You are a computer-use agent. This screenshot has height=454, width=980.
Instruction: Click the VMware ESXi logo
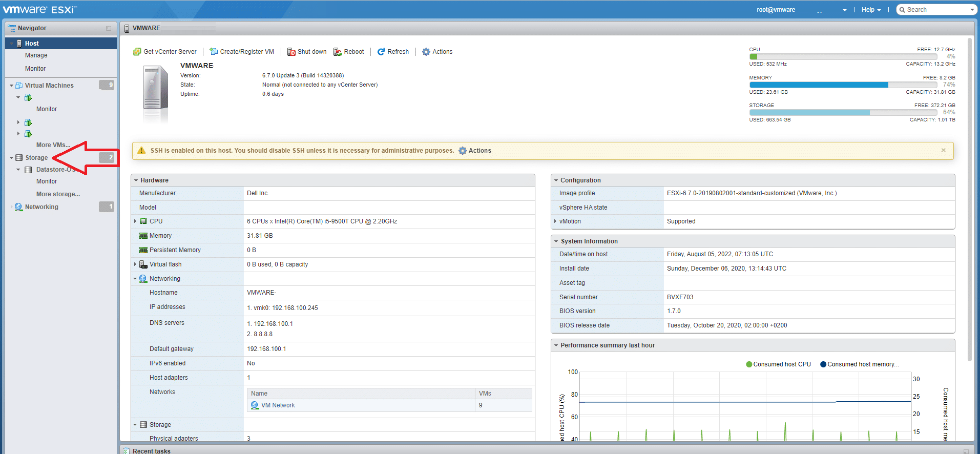[40, 9]
